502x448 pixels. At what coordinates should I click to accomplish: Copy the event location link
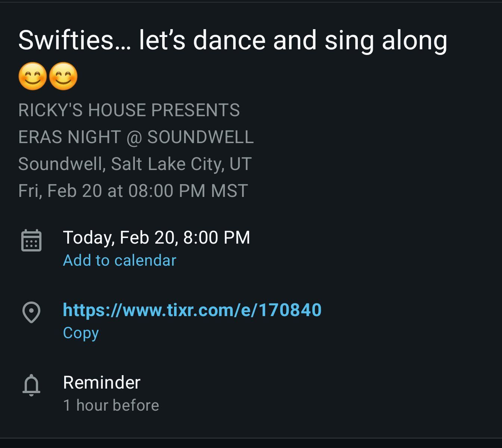[81, 333]
